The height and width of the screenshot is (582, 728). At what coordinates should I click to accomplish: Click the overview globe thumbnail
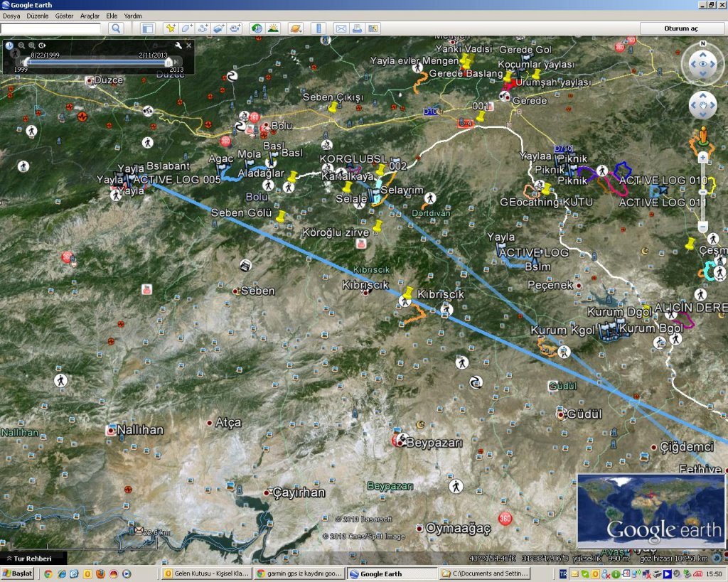click(651, 510)
